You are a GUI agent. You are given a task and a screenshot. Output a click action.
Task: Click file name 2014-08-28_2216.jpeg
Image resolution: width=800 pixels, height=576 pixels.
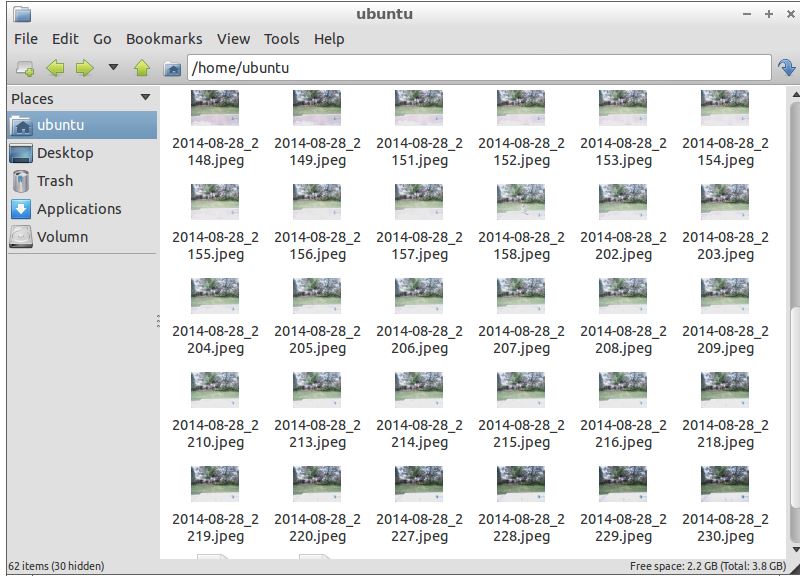pos(623,434)
